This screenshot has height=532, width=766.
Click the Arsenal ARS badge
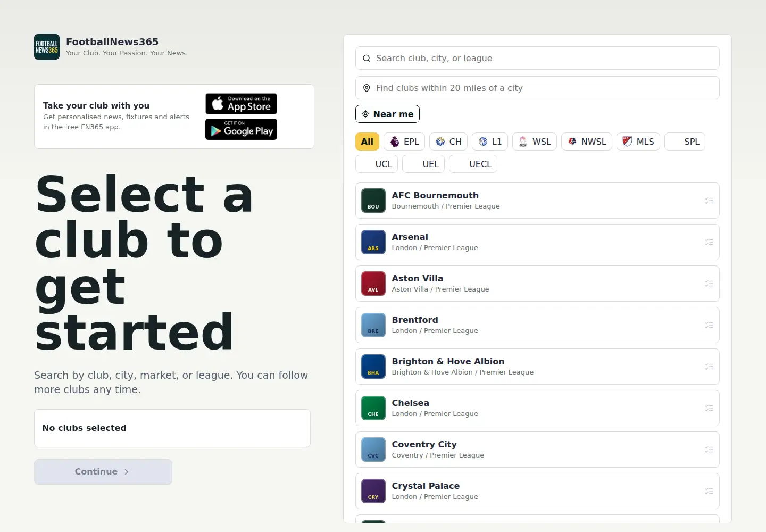coord(373,242)
